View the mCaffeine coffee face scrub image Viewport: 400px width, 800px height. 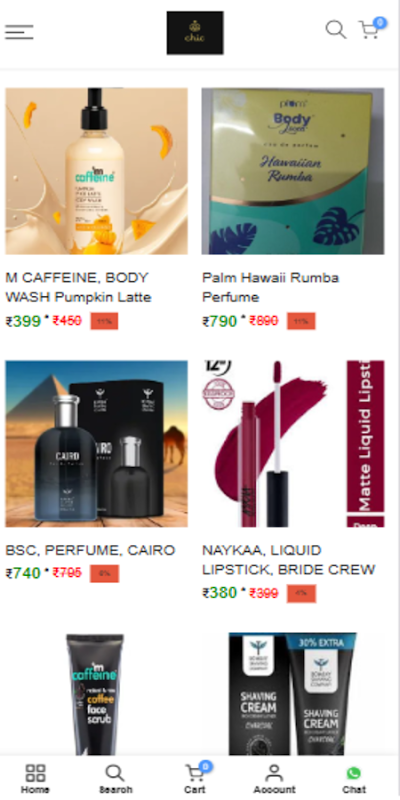95,695
